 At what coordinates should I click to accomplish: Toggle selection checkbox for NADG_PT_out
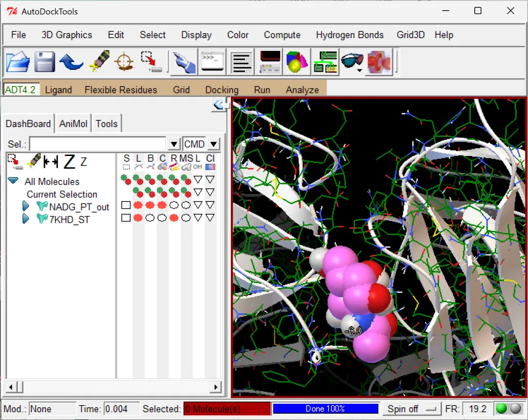click(126, 205)
